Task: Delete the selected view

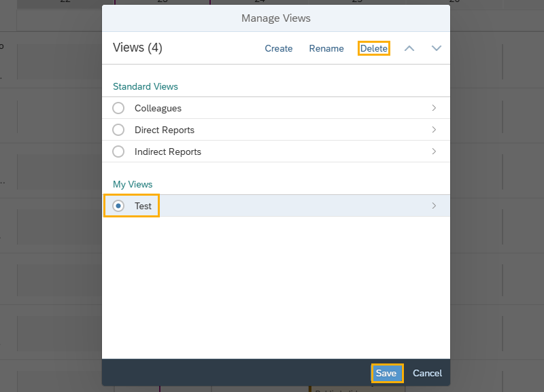Action: (374, 49)
